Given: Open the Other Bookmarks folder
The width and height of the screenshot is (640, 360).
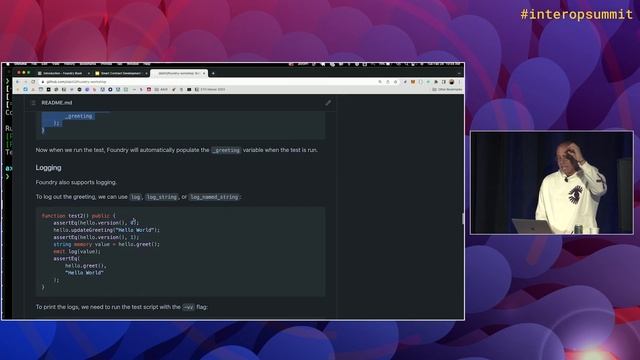Looking at the screenshot, I should [x=447, y=89].
